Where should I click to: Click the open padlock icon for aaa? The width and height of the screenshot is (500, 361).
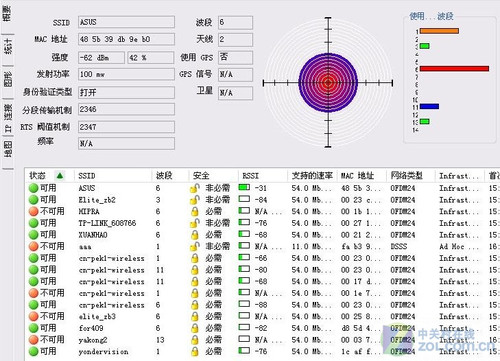(195, 247)
